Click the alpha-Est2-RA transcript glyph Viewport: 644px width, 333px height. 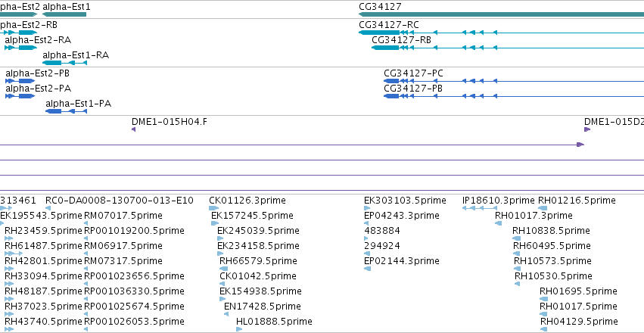[x=20, y=48]
